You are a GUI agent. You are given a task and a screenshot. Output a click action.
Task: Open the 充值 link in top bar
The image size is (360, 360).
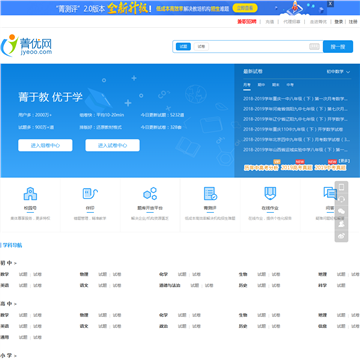270,22
